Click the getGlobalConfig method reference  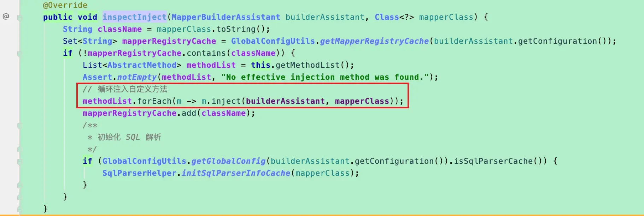[228, 161]
